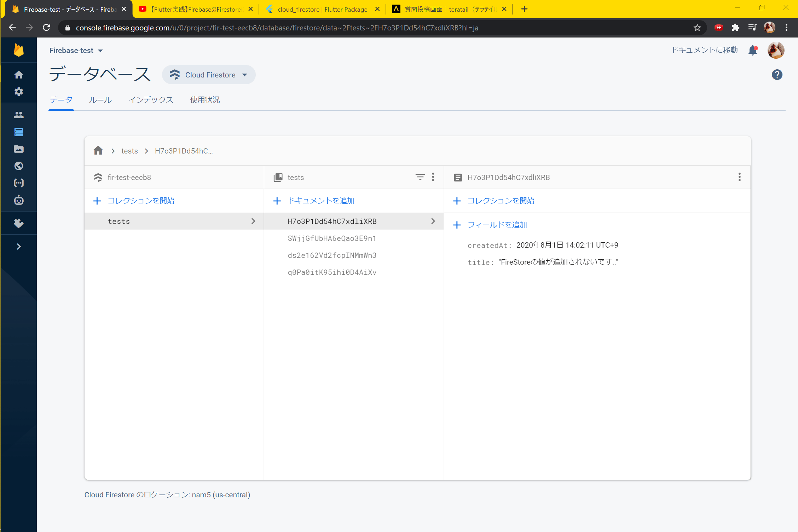Image resolution: width=798 pixels, height=532 pixels.
Task: Reload the page
Action: [46, 28]
